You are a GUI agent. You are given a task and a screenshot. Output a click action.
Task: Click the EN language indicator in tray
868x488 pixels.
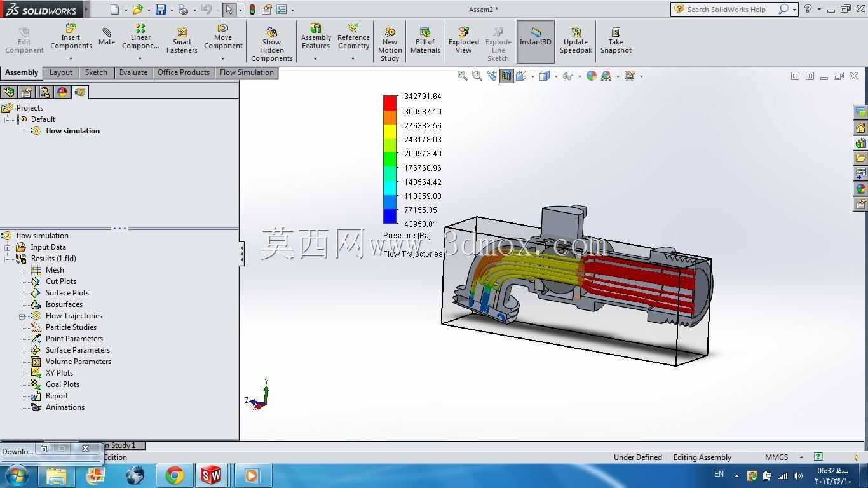(x=719, y=474)
